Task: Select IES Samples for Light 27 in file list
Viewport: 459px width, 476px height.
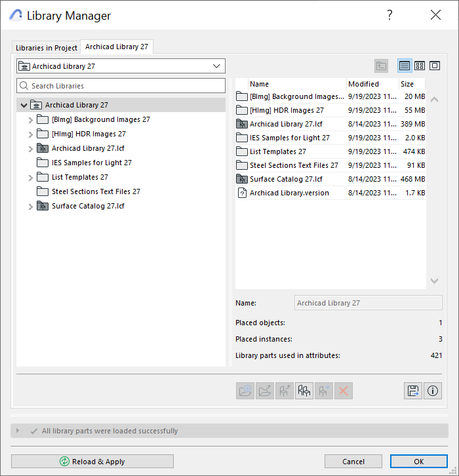Action: (x=330, y=138)
